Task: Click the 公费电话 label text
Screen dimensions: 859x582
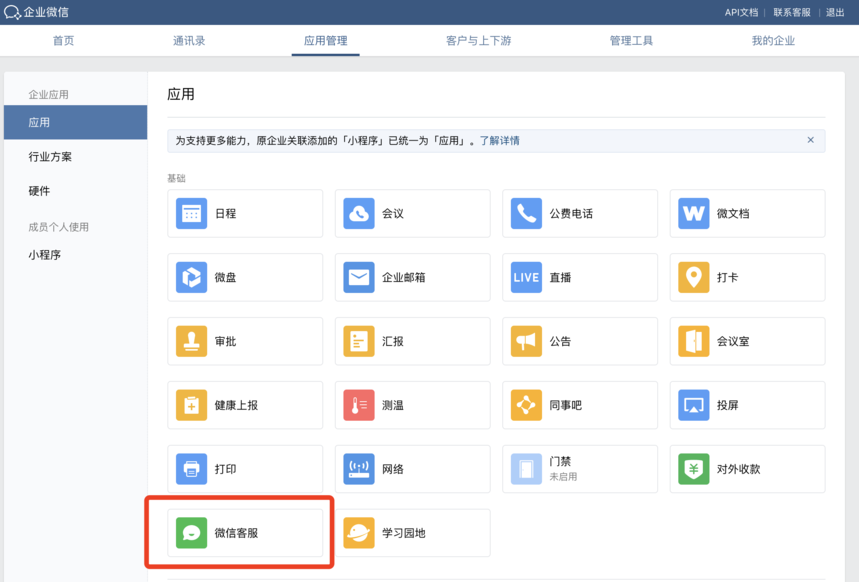Action: coord(571,214)
